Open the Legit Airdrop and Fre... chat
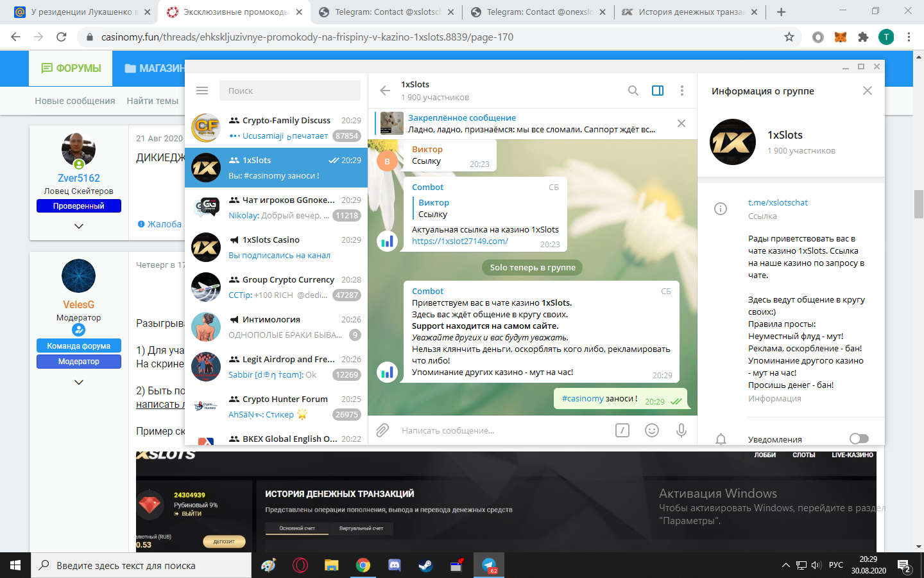Image resolution: width=924 pixels, height=578 pixels. click(x=276, y=367)
